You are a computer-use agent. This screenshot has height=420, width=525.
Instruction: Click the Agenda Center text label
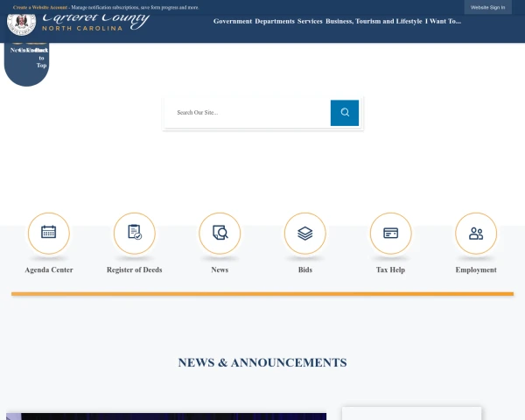point(49,270)
